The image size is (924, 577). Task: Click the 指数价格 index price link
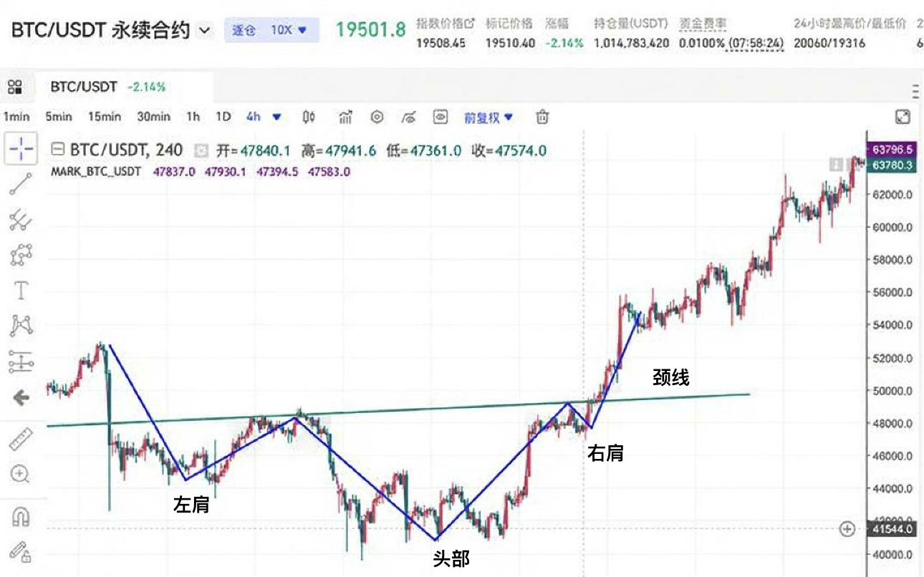tap(445, 24)
